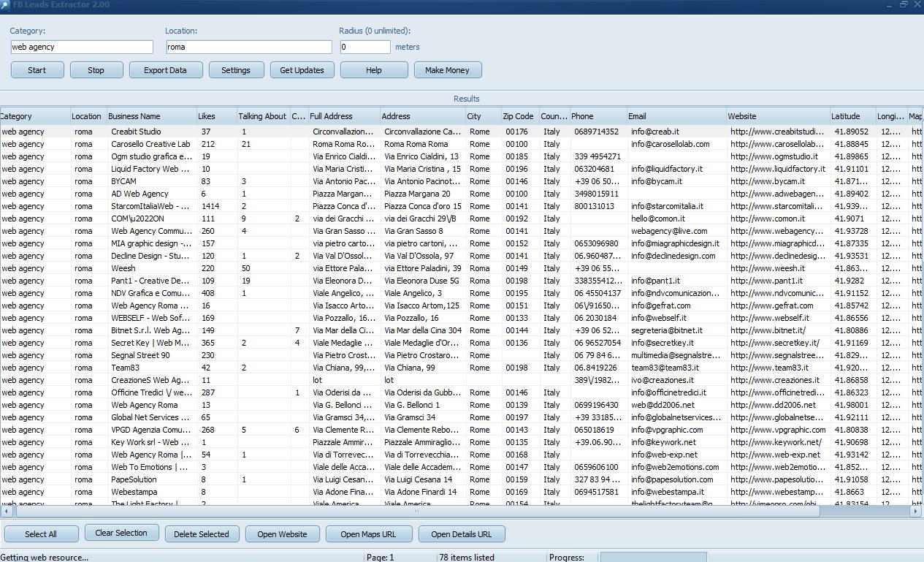Click the Make Money button
Image resolution: width=924 pixels, height=562 pixels.
point(448,70)
